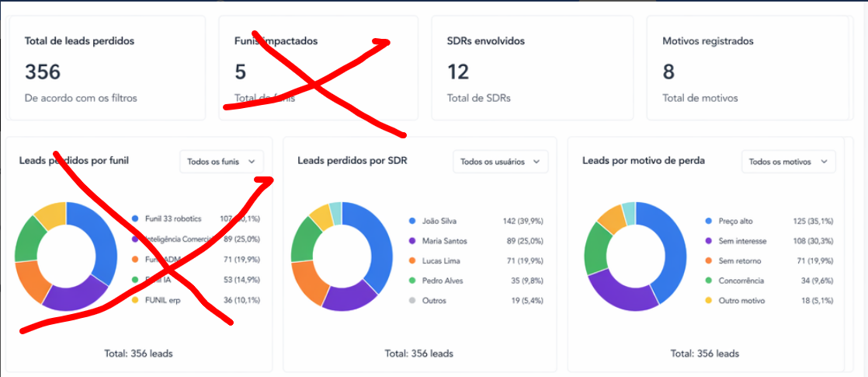This screenshot has height=377, width=868.
Task: Click João Silva blue legend dot
Action: [x=411, y=221]
